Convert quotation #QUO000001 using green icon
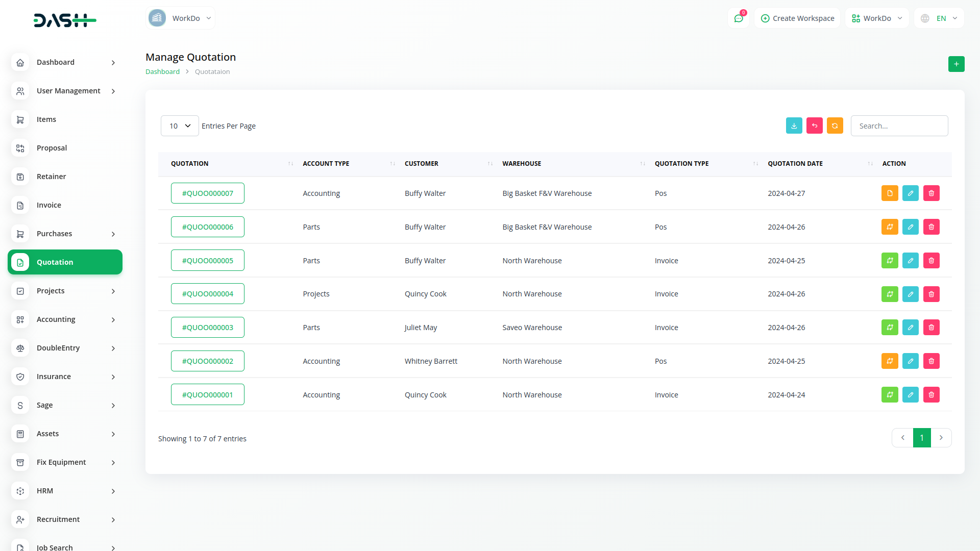 889,395
